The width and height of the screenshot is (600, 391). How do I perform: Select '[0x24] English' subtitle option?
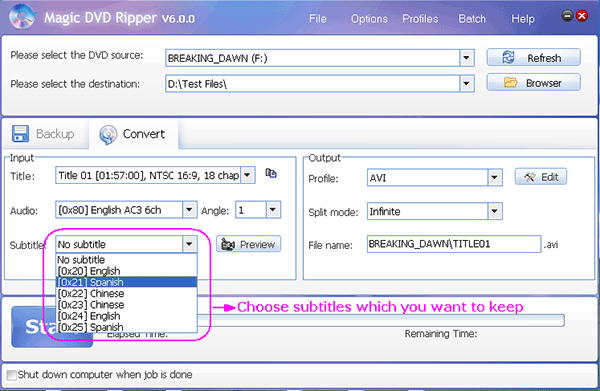click(127, 316)
